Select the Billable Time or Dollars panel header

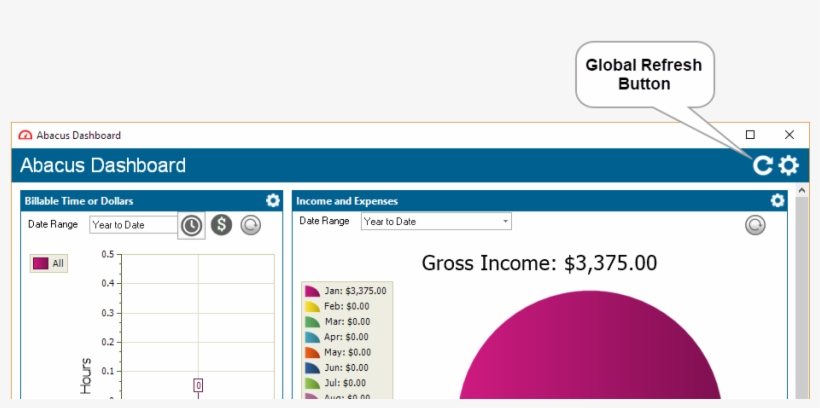(78, 201)
